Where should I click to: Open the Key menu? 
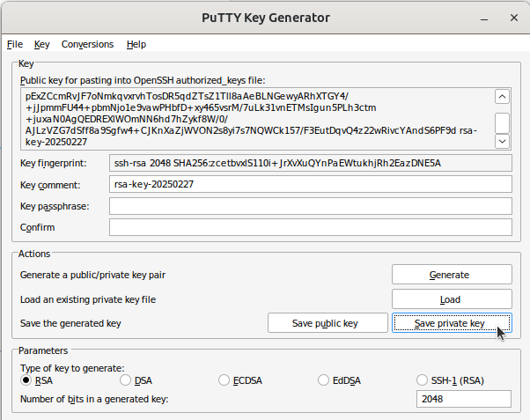42,44
